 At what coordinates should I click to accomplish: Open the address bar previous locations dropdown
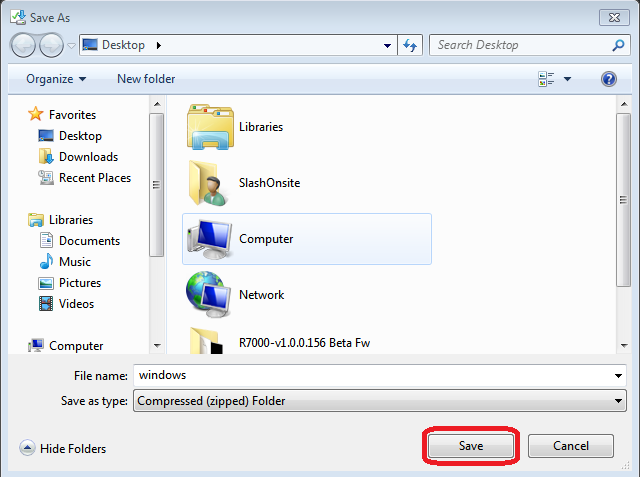tap(387, 45)
